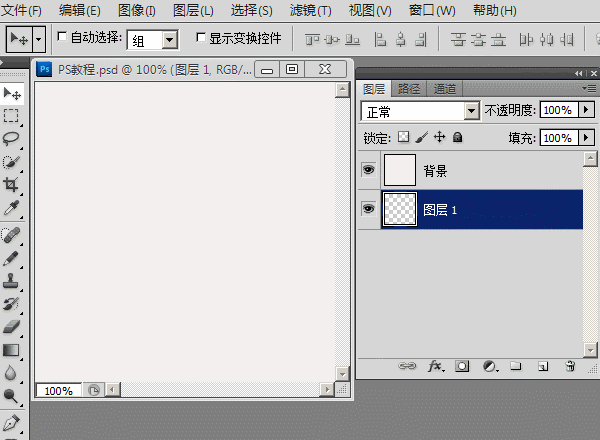Open the tool preset picker arrow
The width and height of the screenshot is (600, 440).
pos(39,39)
